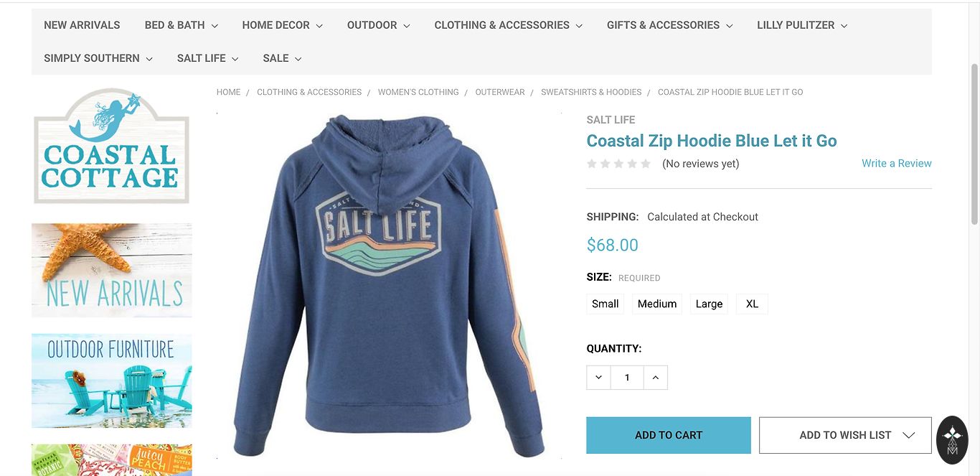
Task: Click the Write a Review link
Action: [897, 164]
